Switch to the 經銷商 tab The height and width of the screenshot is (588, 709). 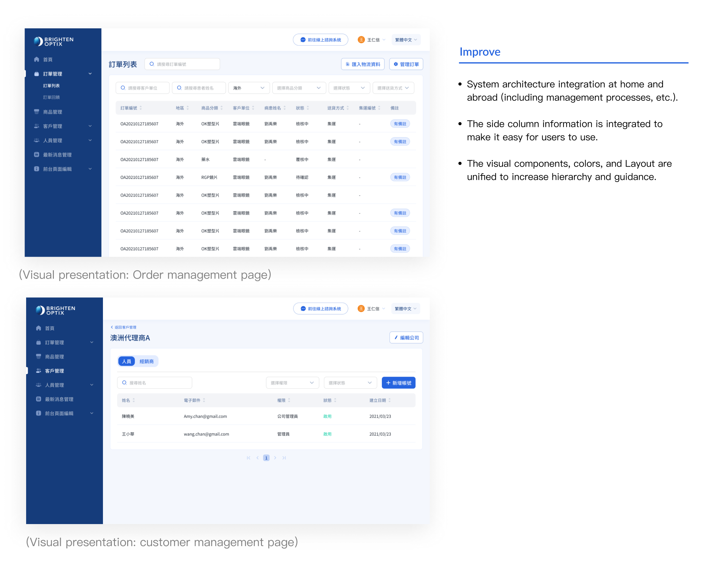[146, 361]
